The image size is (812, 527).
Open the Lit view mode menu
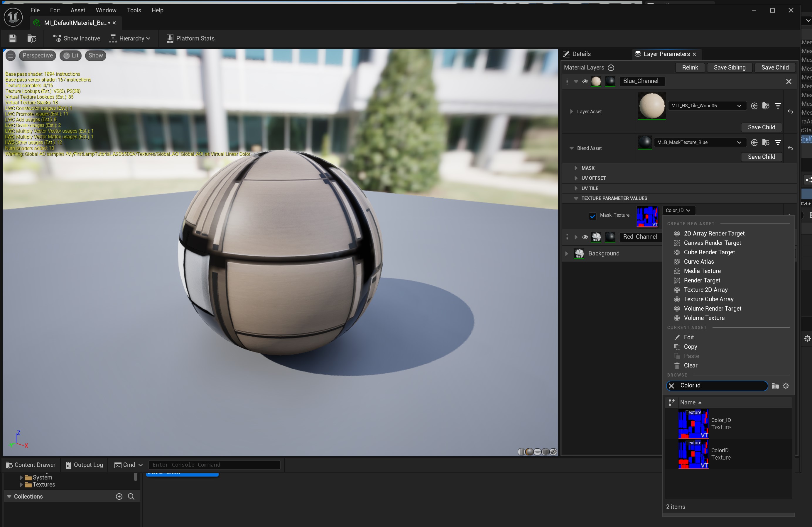click(x=71, y=55)
